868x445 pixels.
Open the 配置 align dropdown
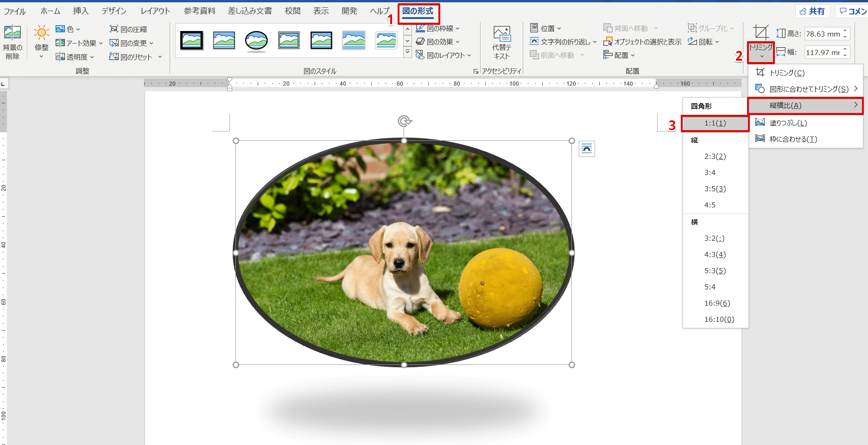(619, 55)
